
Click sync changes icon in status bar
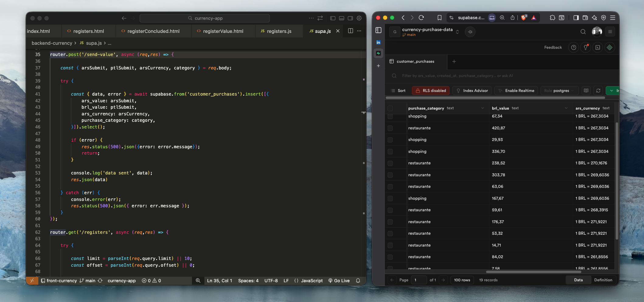coord(100,281)
